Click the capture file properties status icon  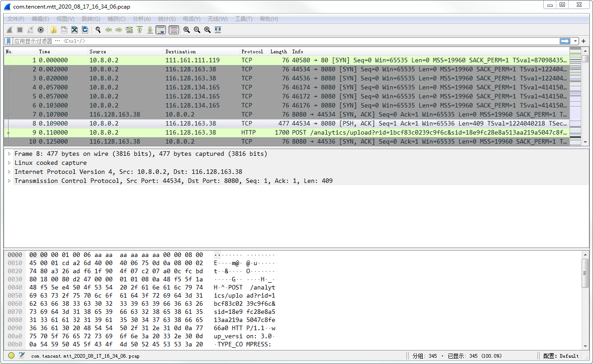click(x=21, y=356)
